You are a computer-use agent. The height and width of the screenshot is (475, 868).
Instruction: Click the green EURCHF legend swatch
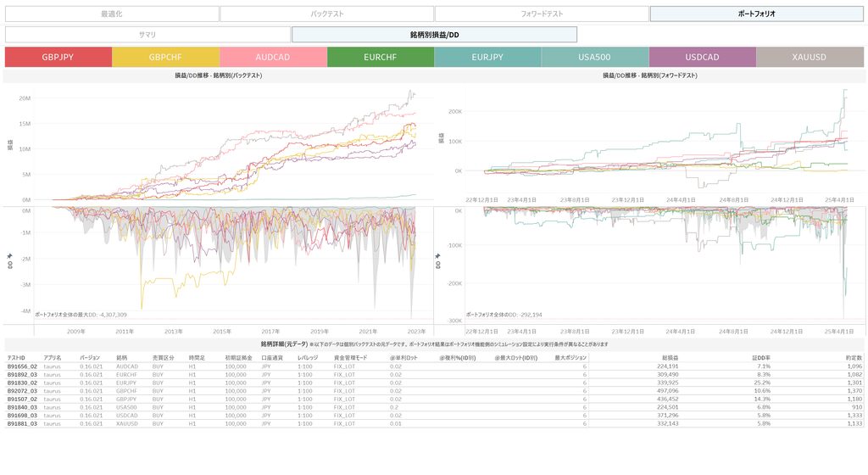point(381,57)
